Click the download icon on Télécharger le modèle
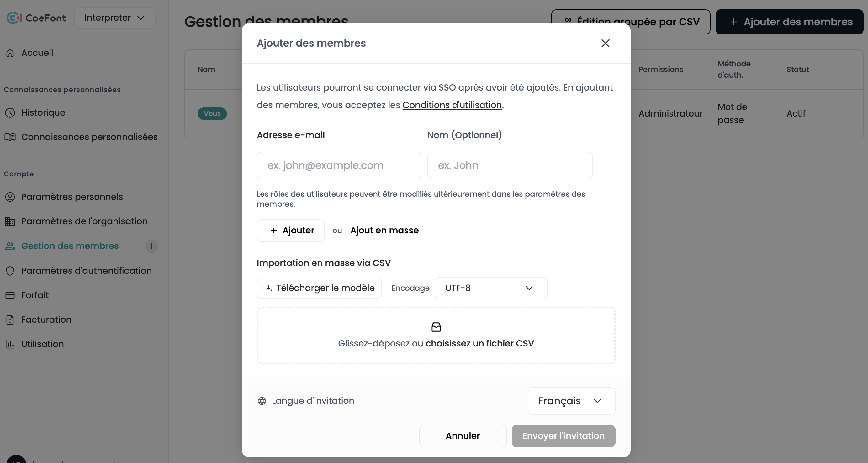 point(268,288)
